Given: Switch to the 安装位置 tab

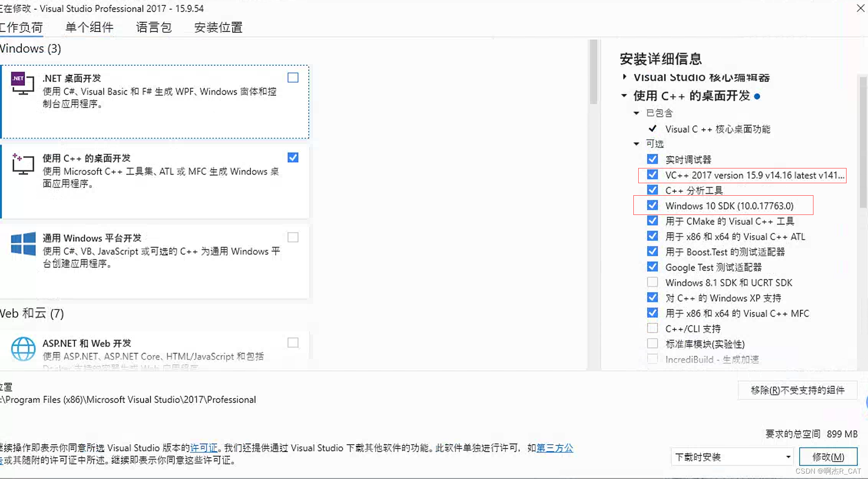Looking at the screenshot, I should click(x=218, y=27).
